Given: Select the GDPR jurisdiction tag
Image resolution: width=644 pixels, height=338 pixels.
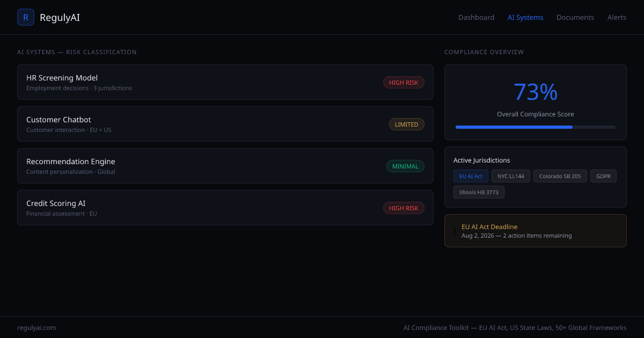Looking at the screenshot, I should pyautogui.click(x=603, y=176).
